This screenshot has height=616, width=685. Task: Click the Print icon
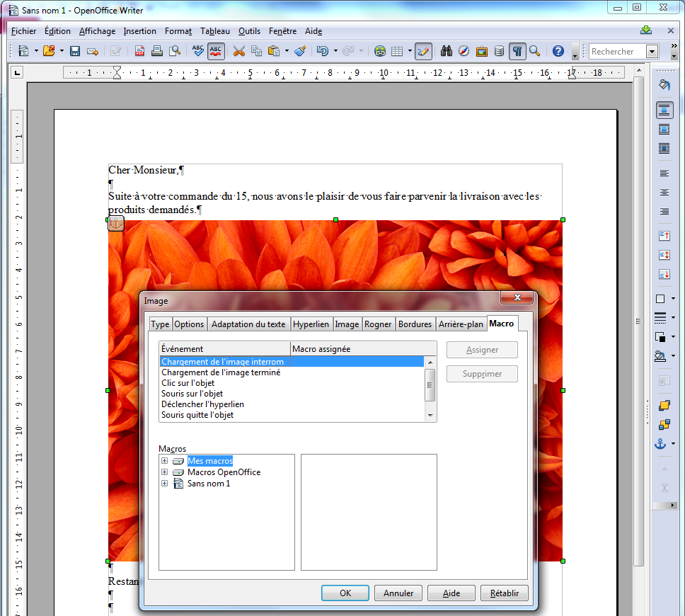point(157,51)
